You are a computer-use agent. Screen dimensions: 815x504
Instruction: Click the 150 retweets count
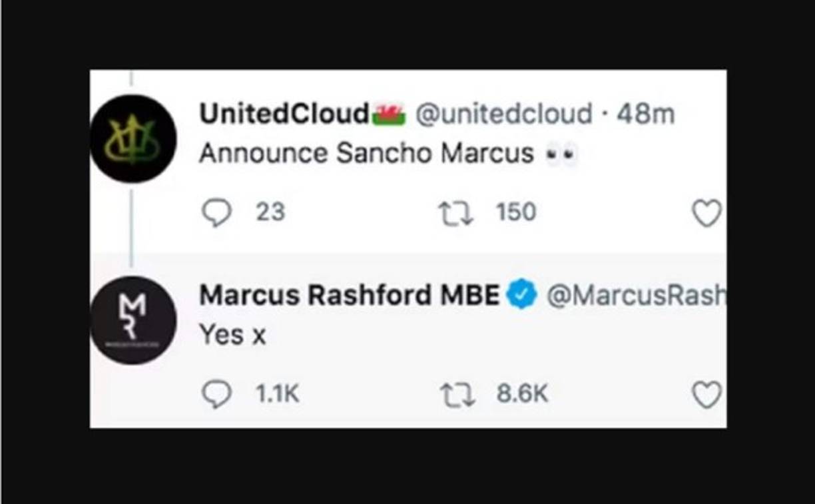(516, 210)
